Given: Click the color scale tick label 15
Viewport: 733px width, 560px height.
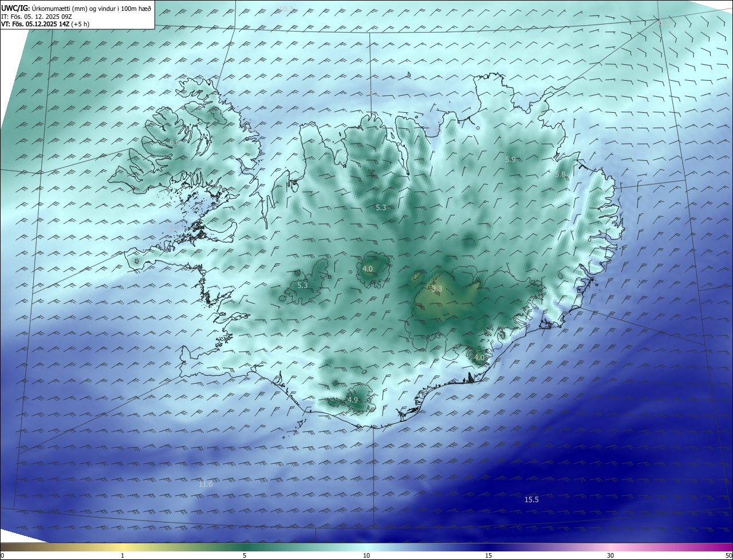Looking at the screenshot, I should click(488, 555).
